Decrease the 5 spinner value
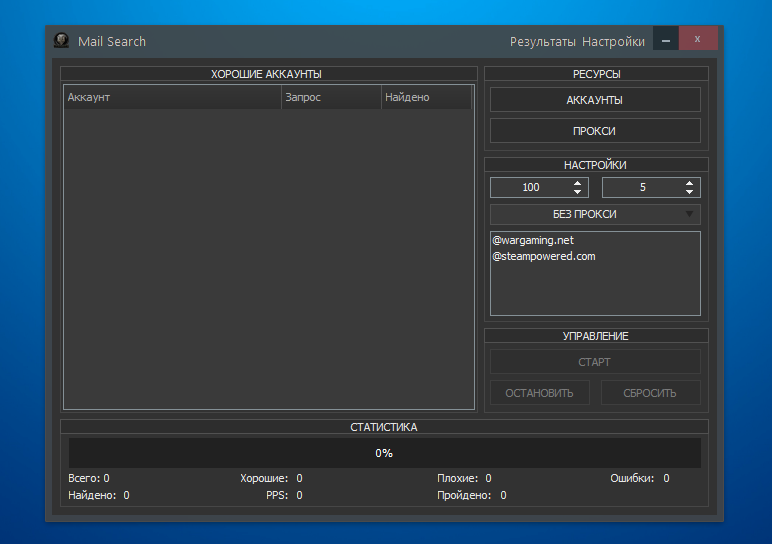This screenshot has width=772, height=544. coord(690,192)
